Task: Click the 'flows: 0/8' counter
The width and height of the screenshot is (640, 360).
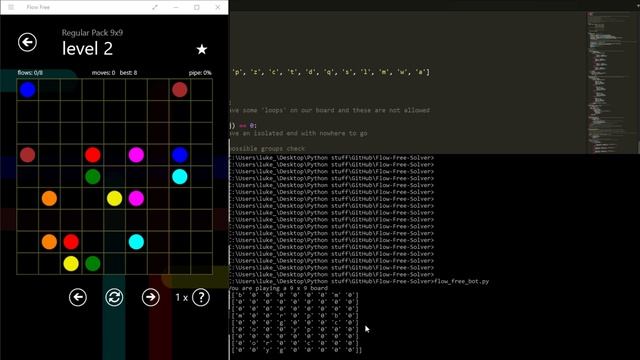Action: pyautogui.click(x=30, y=73)
